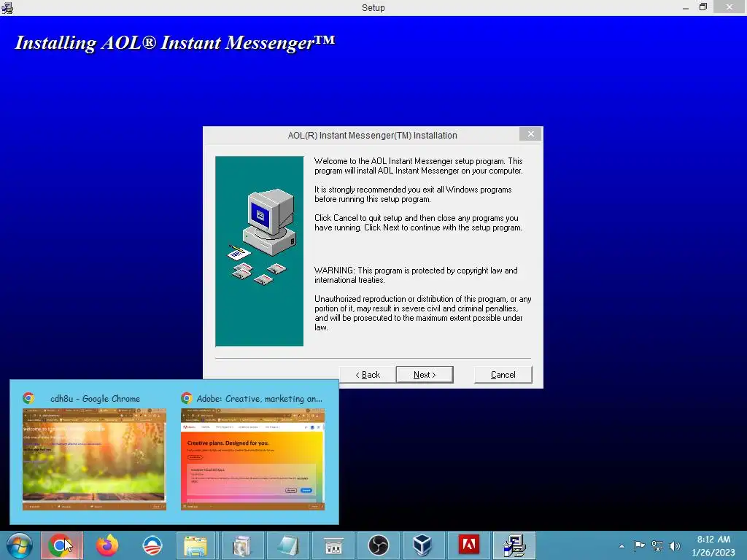747x560 pixels.
Task: Show hidden tray icons arrow
Action: tap(622, 546)
